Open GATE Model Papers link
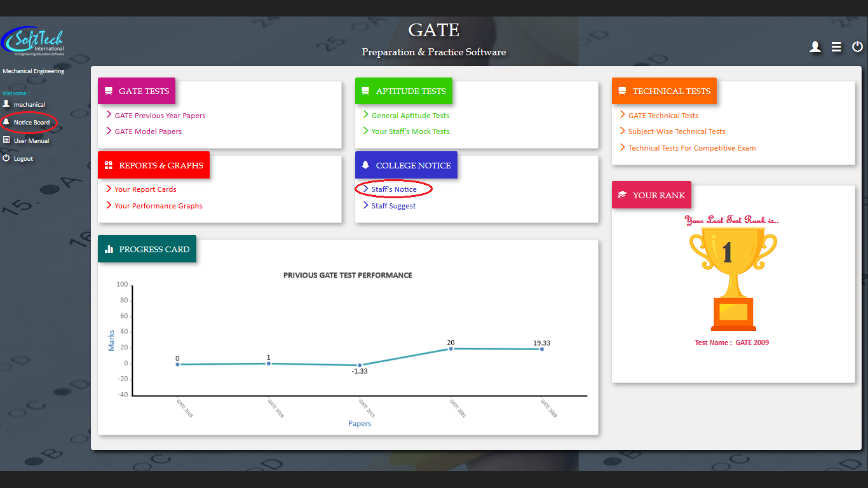The image size is (868, 488). (x=148, y=132)
